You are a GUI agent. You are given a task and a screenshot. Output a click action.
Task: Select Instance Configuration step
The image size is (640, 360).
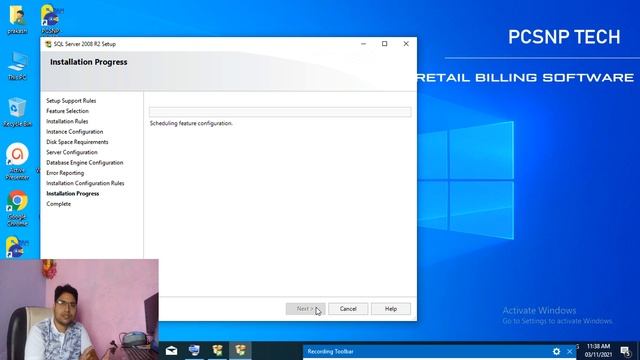tap(75, 131)
